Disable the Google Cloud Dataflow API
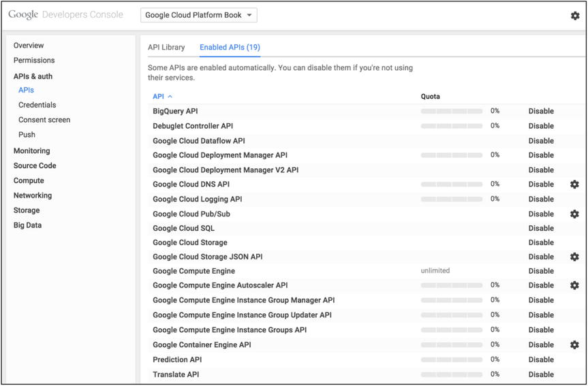588x386 pixels. [x=541, y=141]
